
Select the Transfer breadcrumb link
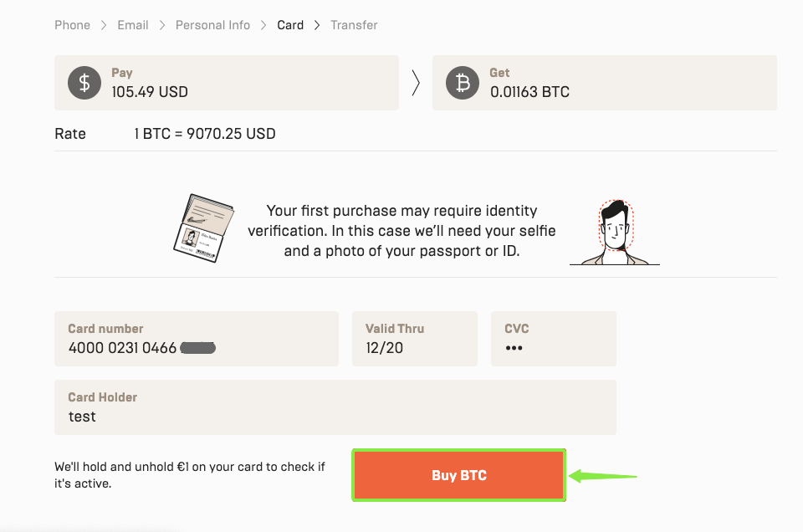pos(354,25)
